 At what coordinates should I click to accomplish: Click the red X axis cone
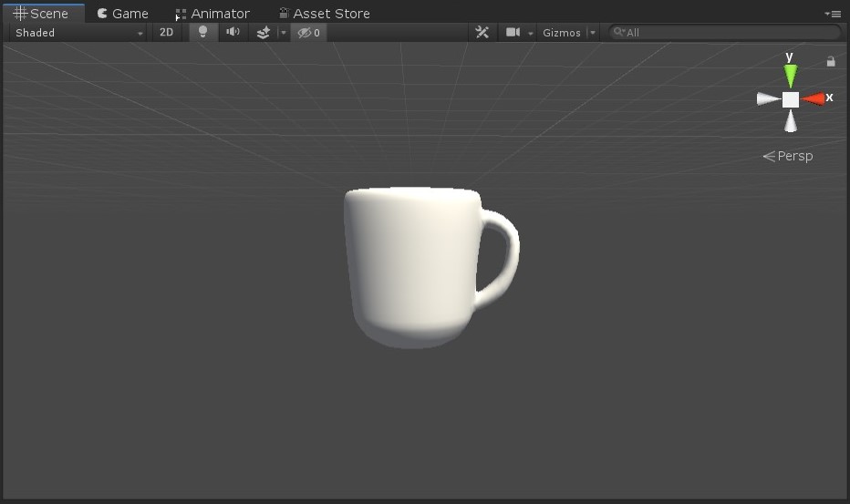tap(814, 98)
